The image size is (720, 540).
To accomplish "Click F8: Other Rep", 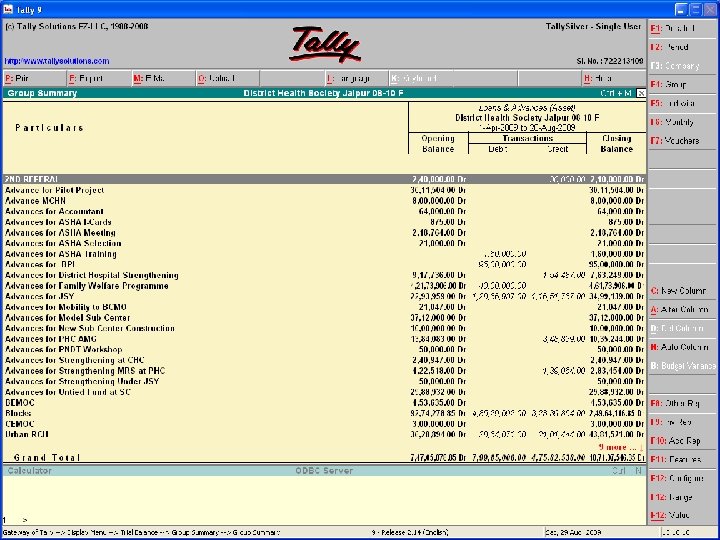I will coord(682,403).
